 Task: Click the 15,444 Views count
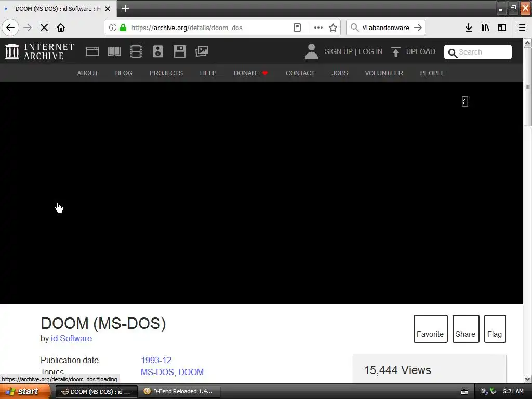click(397, 370)
